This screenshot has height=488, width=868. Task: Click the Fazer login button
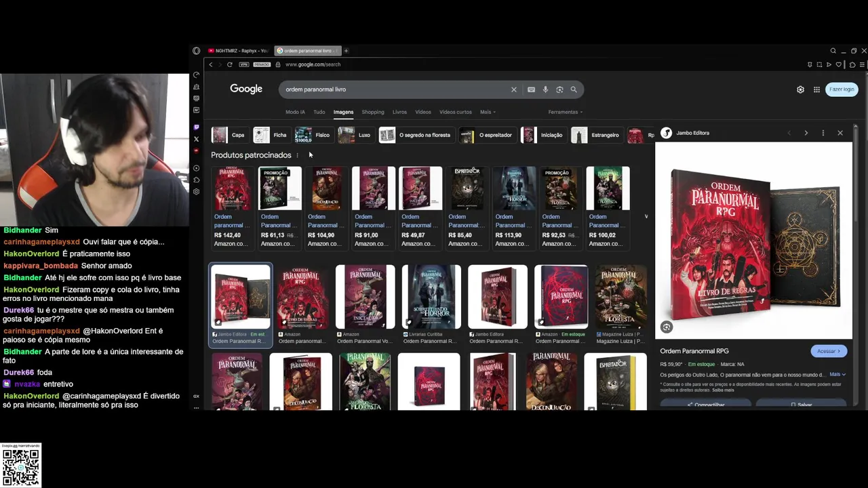tap(842, 89)
